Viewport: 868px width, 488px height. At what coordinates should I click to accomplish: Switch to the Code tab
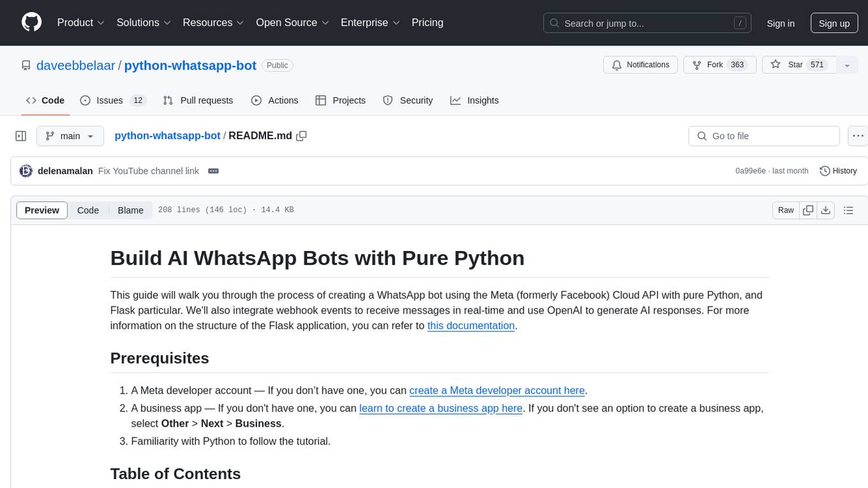pos(45,100)
